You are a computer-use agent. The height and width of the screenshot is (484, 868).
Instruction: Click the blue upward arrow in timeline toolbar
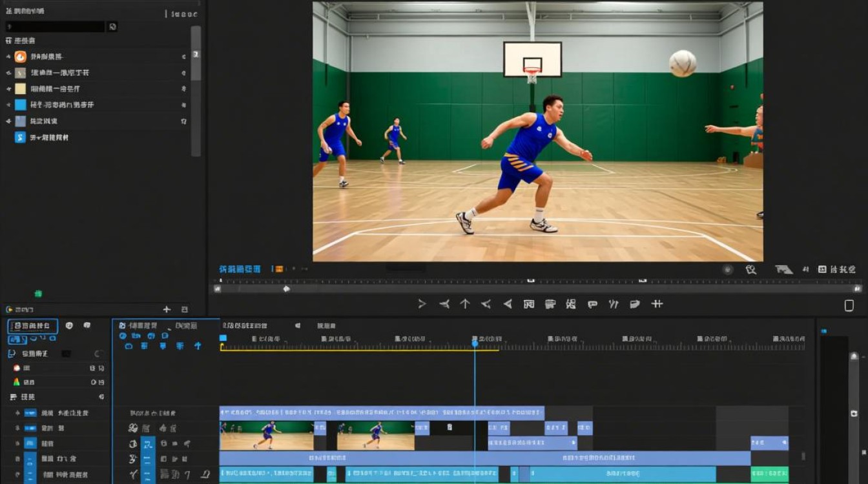pyautogui.click(x=198, y=346)
